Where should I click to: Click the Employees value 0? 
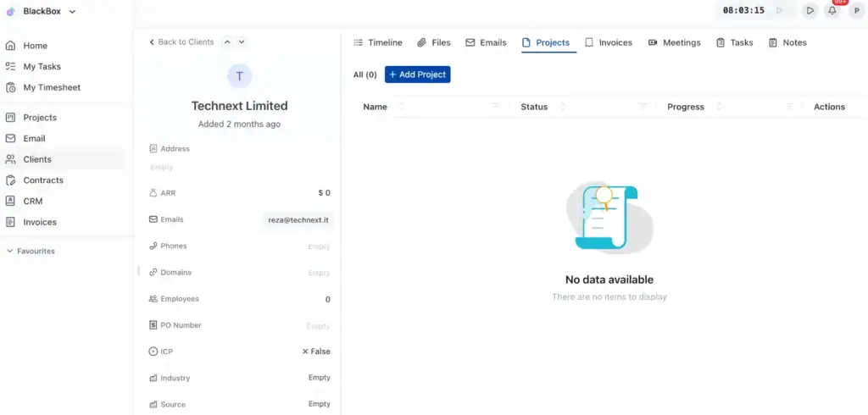328,299
